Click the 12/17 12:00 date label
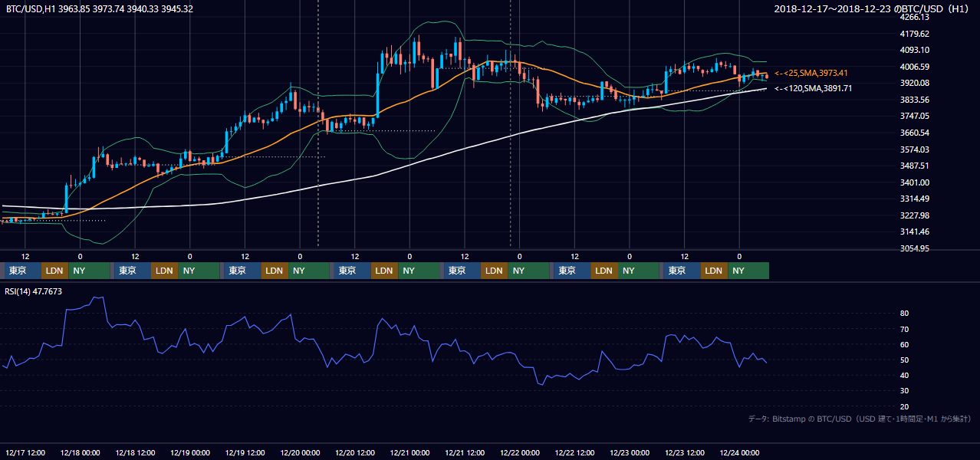 coord(25,453)
